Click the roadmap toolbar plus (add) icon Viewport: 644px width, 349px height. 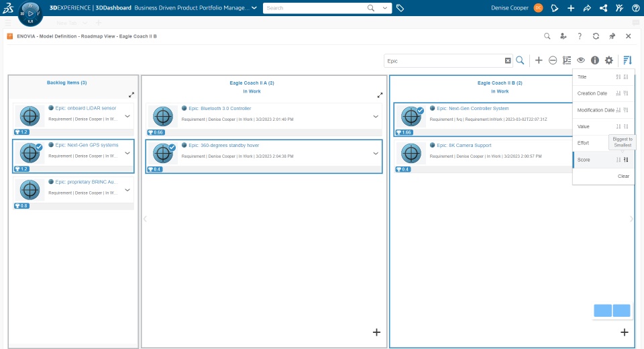[539, 60]
